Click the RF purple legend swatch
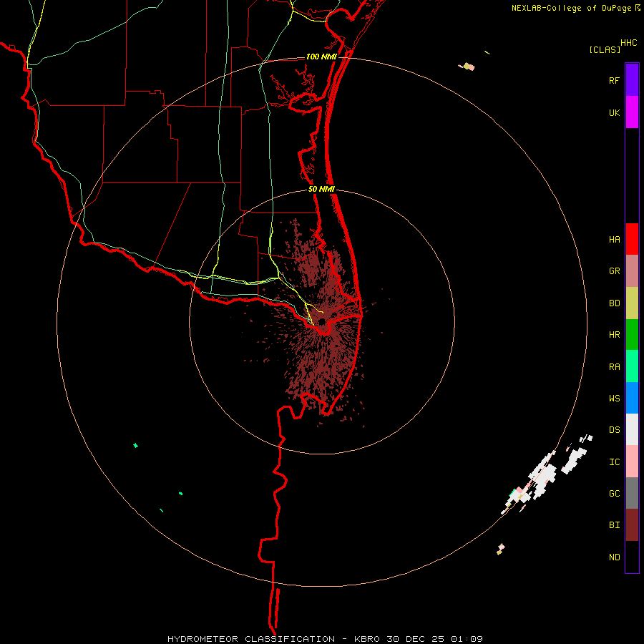 pos(632,80)
